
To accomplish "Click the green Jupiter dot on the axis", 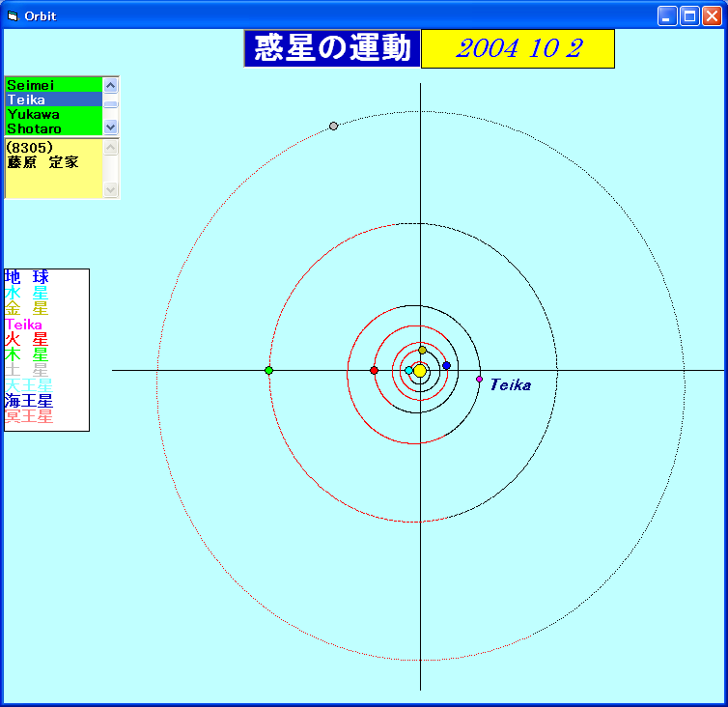I will 268,371.
